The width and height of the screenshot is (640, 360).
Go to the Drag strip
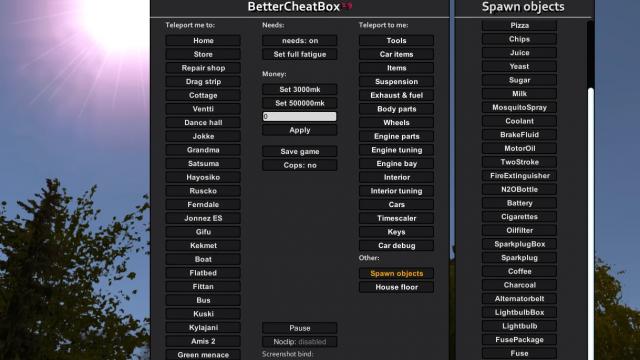pyautogui.click(x=203, y=82)
